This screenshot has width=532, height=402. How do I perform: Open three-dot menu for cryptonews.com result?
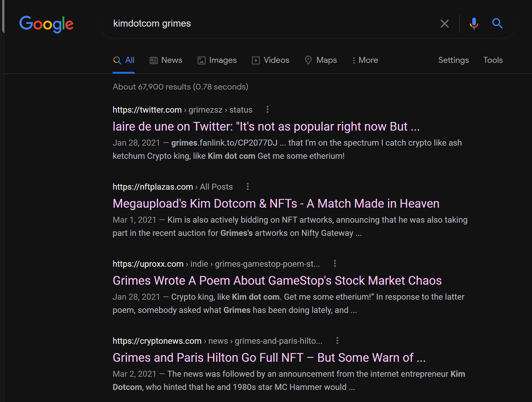[337, 340]
